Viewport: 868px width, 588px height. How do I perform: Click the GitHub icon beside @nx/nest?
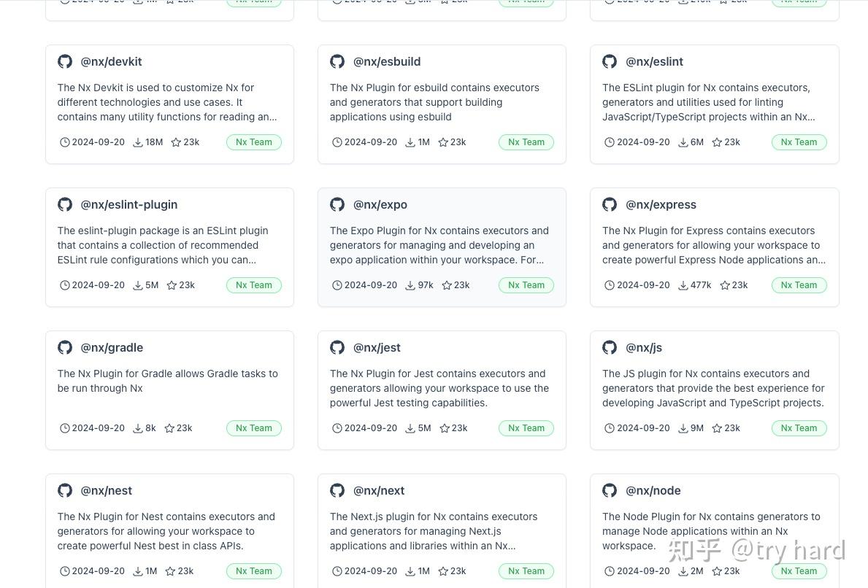tap(65, 490)
